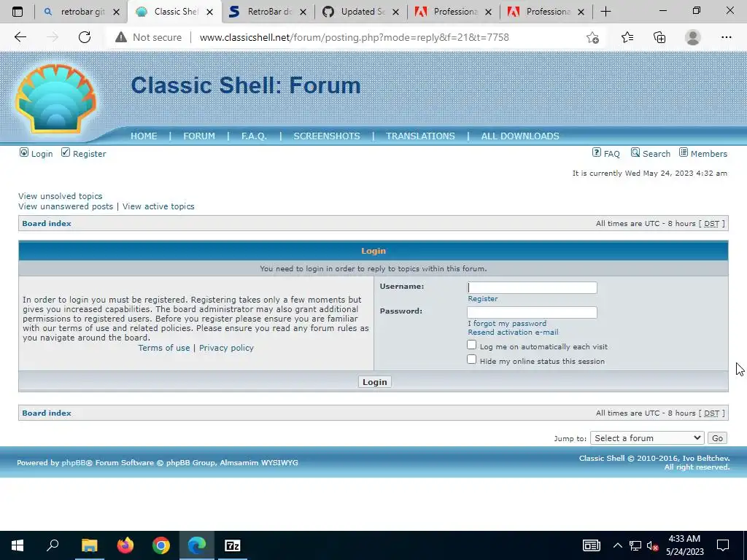The width and height of the screenshot is (747, 560).
Task: Open the phpBB link in the footer
Action: click(74, 462)
